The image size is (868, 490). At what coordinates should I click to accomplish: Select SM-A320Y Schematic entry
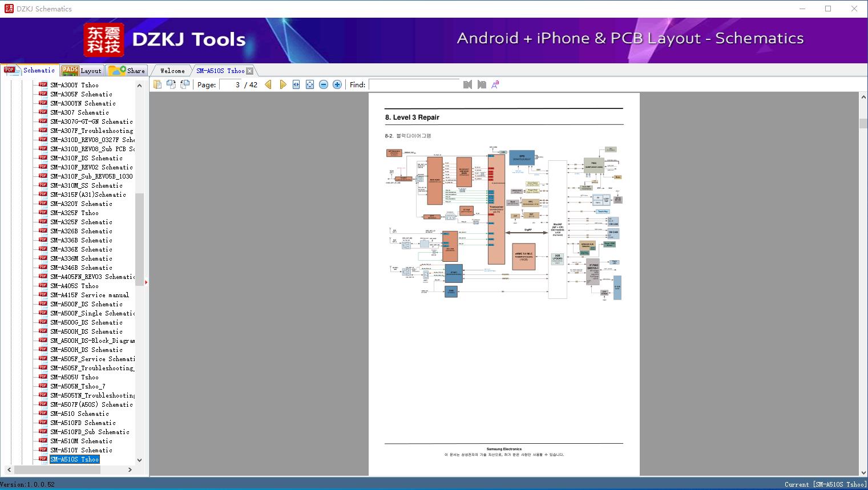pyautogui.click(x=81, y=204)
